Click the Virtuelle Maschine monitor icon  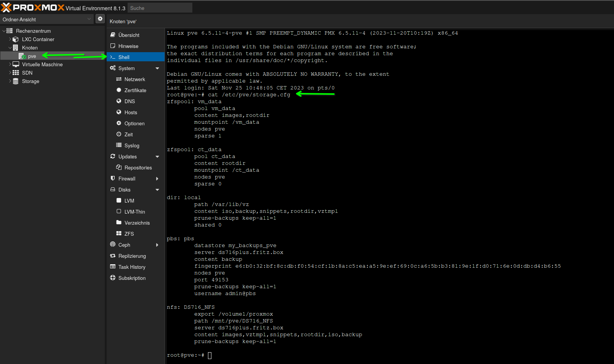point(16,64)
